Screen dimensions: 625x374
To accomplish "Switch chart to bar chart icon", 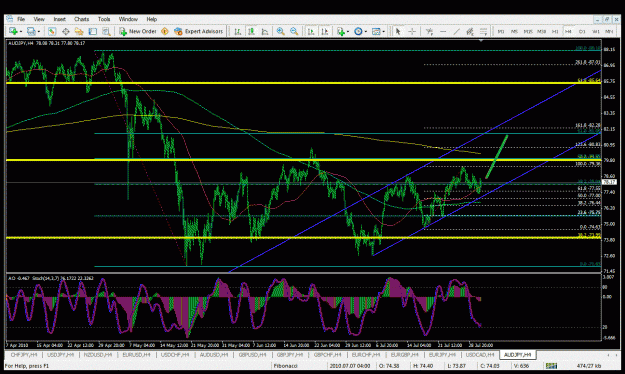I will [238, 31].
